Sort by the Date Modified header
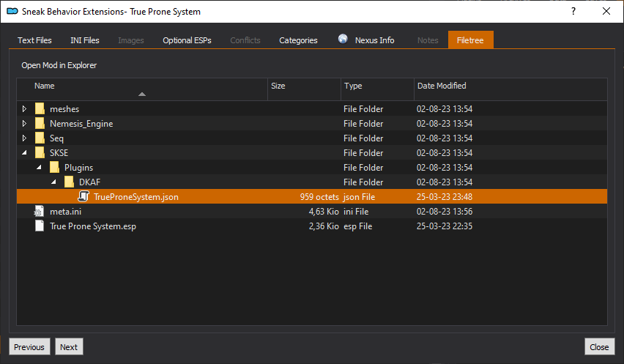Viewport: 624px width, 364px height. coord(510,89)
